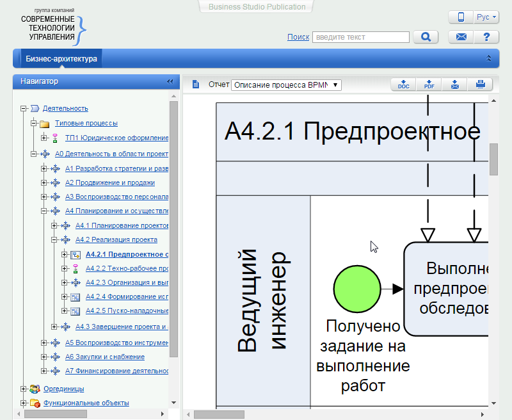Screen dimensions: 512x420
Task: Download report as DOC file
Action: pyautogui.click(x=403, y=85)
